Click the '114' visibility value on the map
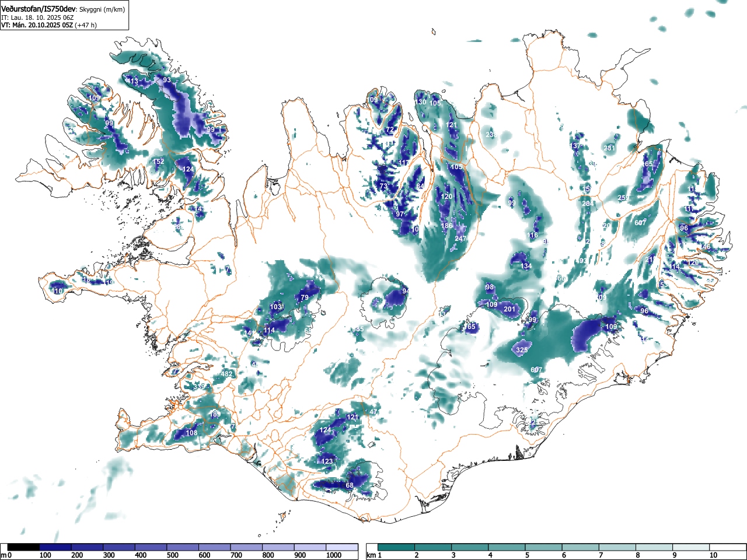This screenshot has height=560, width=747. point(268,331)
